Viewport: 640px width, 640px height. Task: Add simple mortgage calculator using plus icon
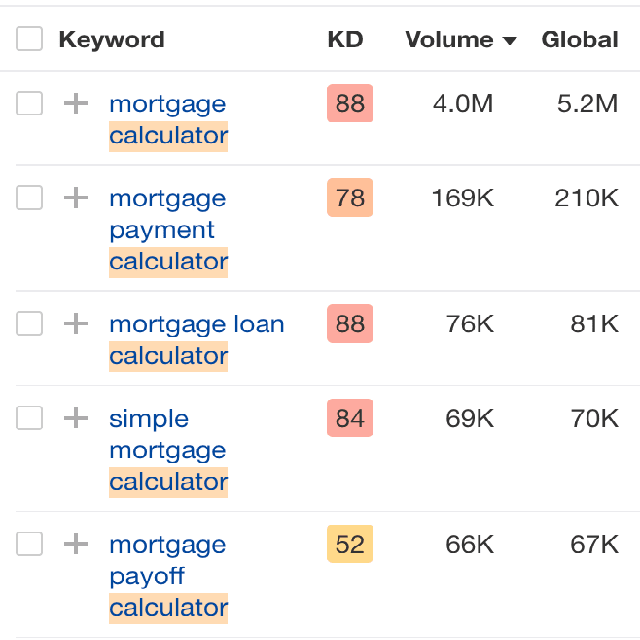(76, 418)
